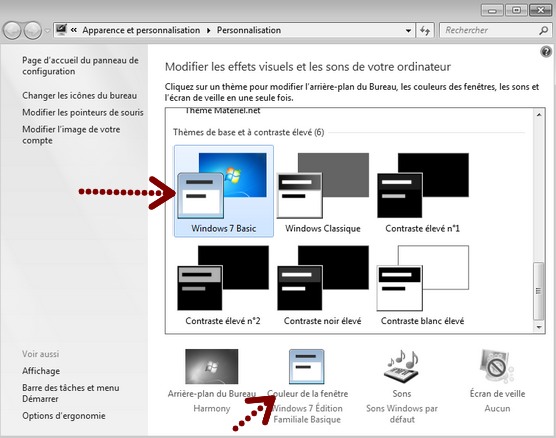Click the Arrière-plan du Bureau label
The width and height of the screenshot is (556, 438).
[212, 394]
